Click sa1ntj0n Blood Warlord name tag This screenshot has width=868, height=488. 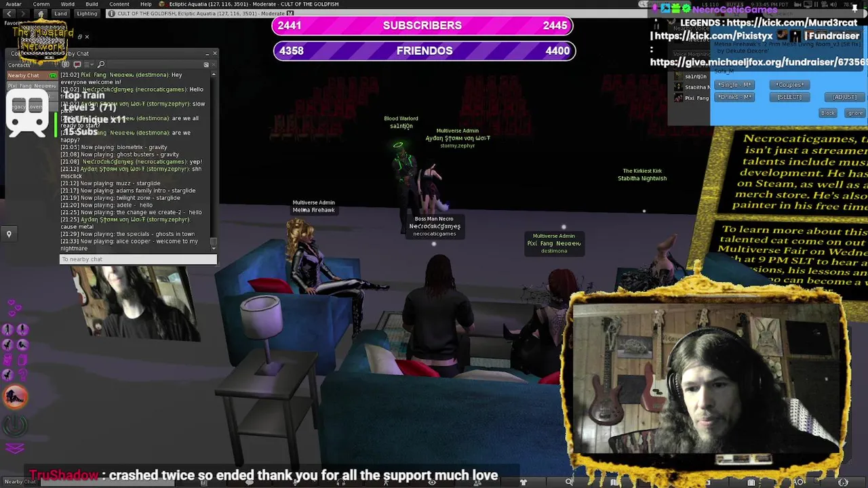point(401,122)
